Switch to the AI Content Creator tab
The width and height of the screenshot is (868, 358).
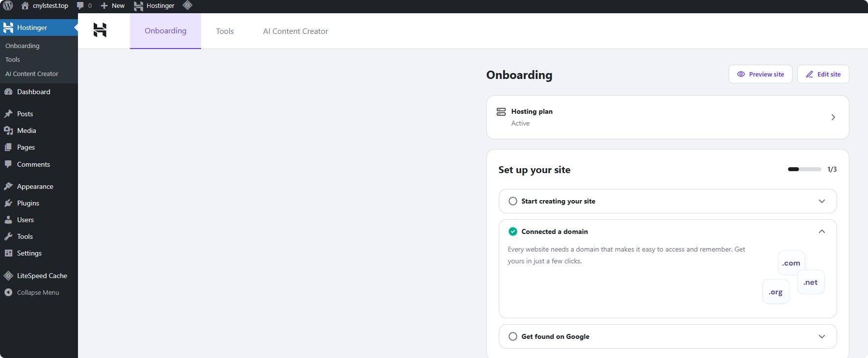[x=295, y=31]
